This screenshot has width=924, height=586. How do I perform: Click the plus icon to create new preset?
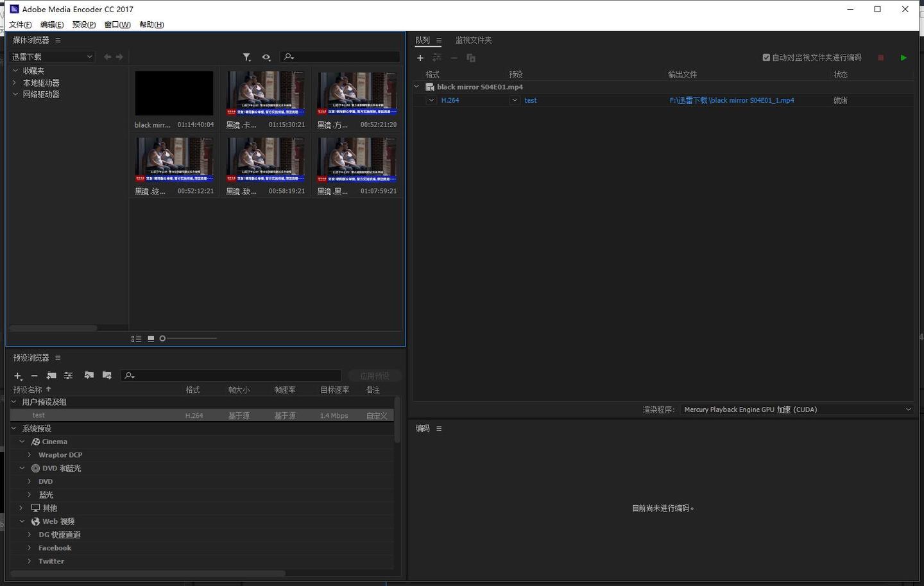pyautogui.click(x=18, y=375)
